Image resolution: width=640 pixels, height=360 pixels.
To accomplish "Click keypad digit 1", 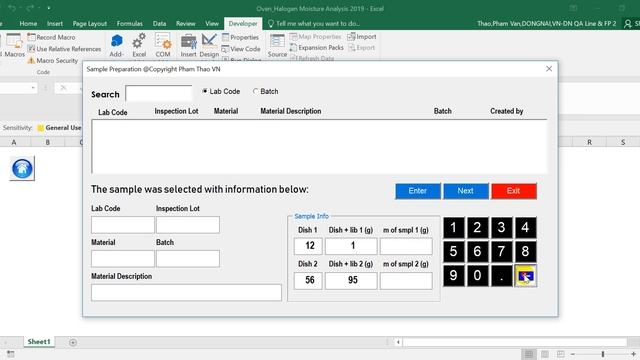I will (x=453, y=227).
